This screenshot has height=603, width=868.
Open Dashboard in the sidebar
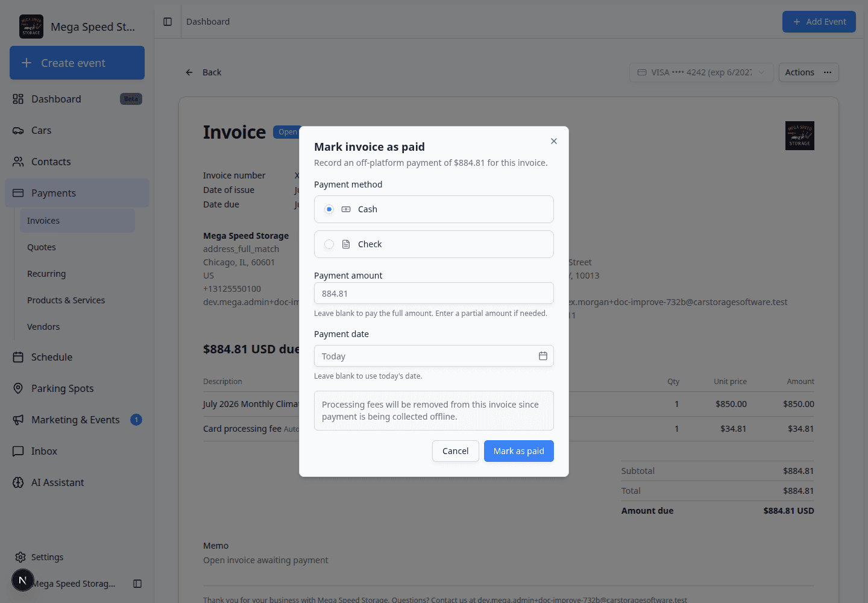[x=77, y=99]
